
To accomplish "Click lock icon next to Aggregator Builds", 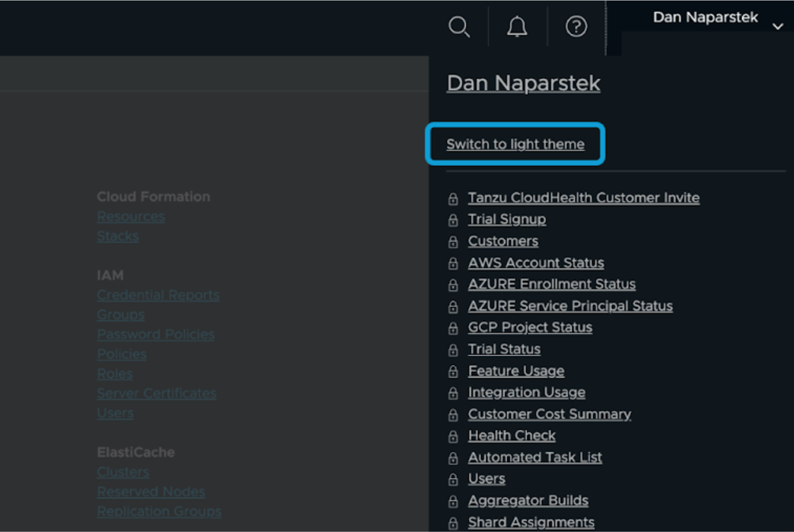I will pos(452,500).
